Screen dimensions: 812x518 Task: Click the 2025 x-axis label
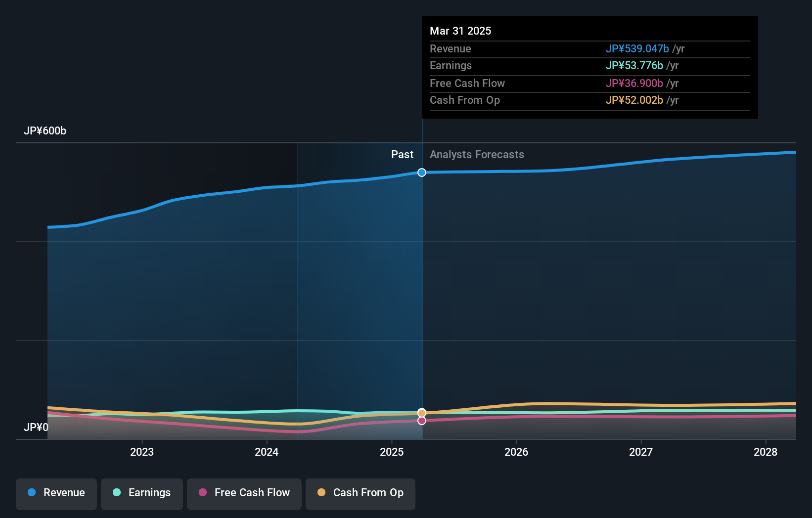click(x=392, y=452)
